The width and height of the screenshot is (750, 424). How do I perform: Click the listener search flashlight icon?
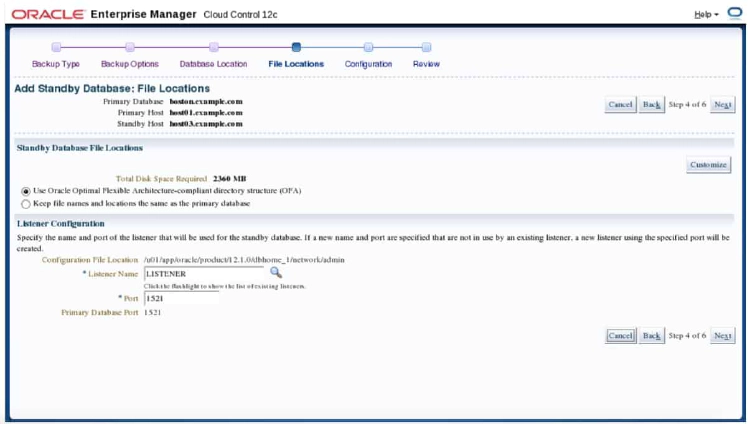tap(276, 273)
